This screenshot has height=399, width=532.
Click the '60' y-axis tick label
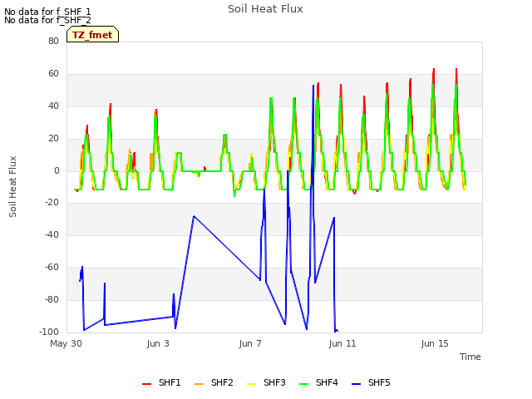point(53,74)
